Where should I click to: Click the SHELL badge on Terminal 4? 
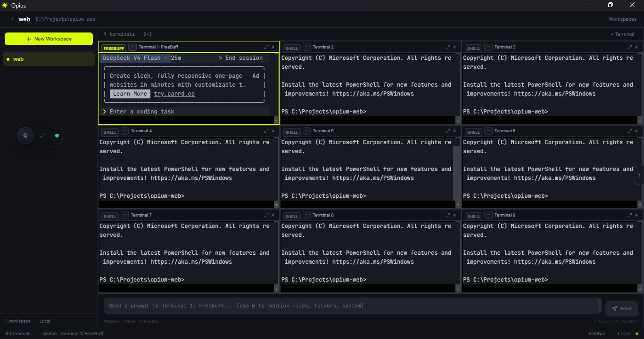point(110,132)
